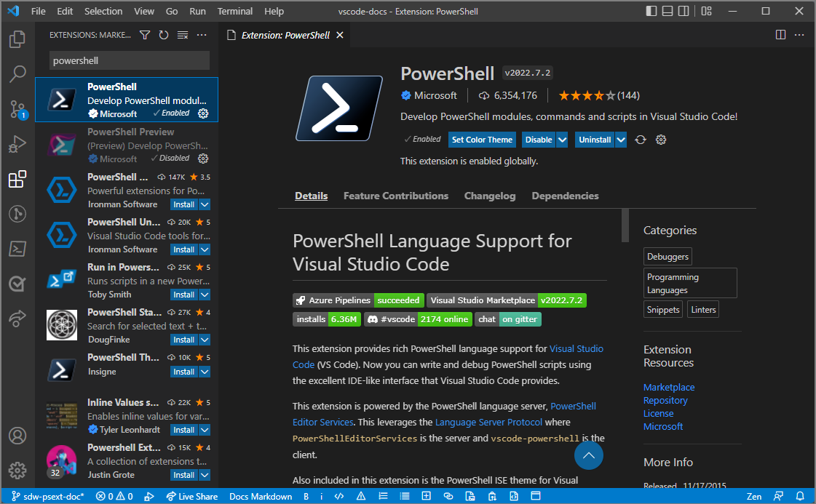Clear the extensions search results

tap(183, 34)
